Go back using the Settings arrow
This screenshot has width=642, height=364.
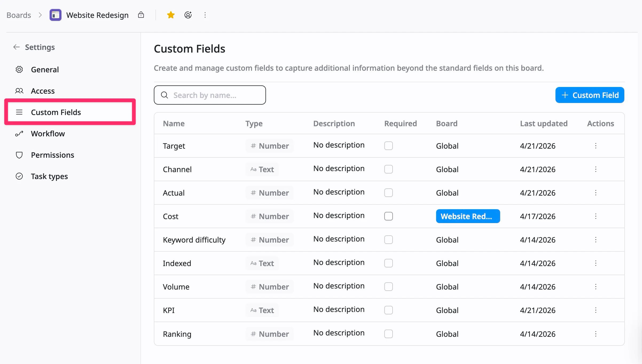click(17, 47)
